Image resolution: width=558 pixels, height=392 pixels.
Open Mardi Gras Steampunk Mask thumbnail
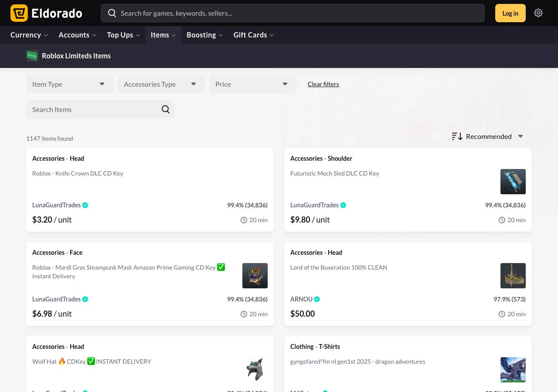point(255,276)
